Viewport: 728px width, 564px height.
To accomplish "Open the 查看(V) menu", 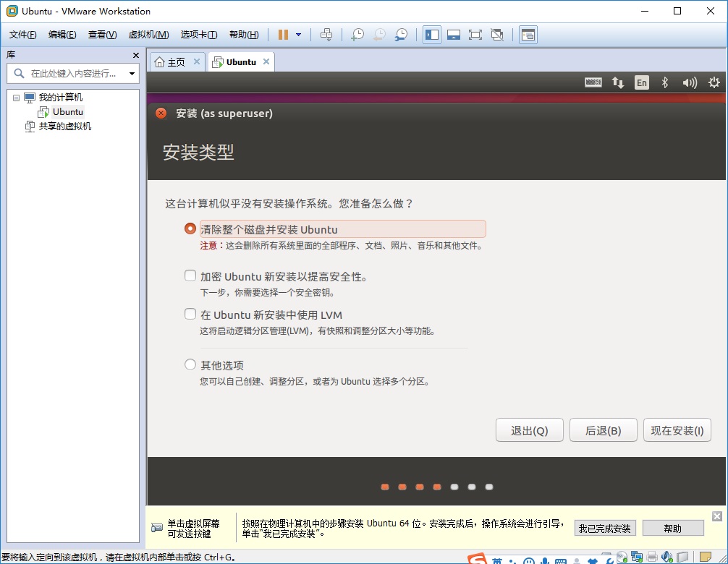I will click(102, 35).
